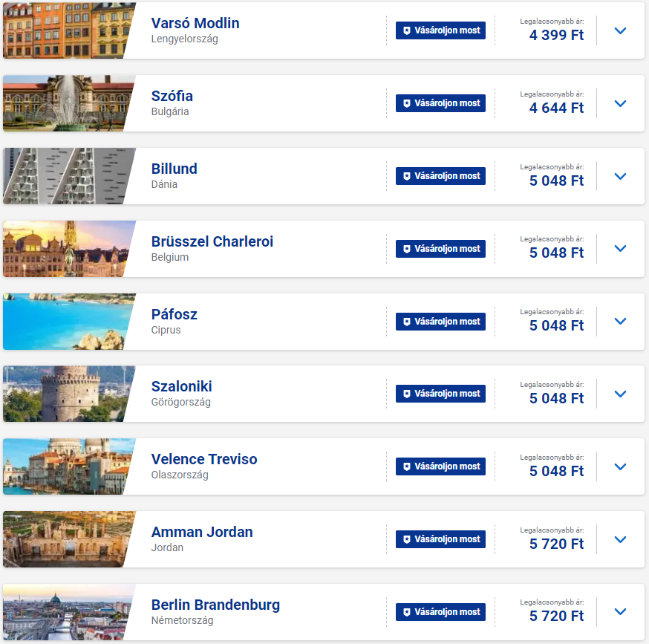Image resolution: width=649 pixels, height=644 pixels.
Task: Click Vásároljon most for Billund
Action: (x=440, y=176)
